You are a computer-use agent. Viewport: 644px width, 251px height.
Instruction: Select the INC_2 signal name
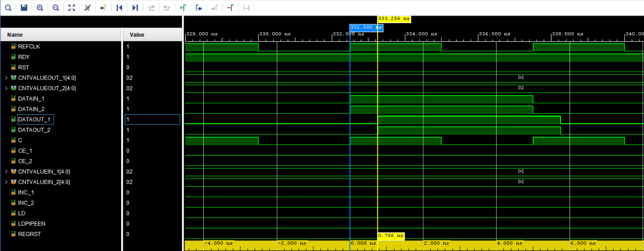[26, 203]
